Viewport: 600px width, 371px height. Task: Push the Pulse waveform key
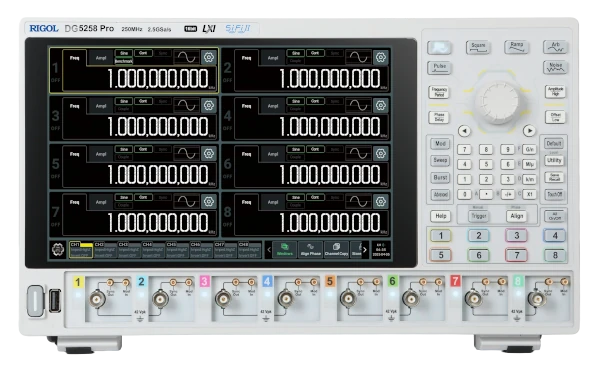click(439, 68)
